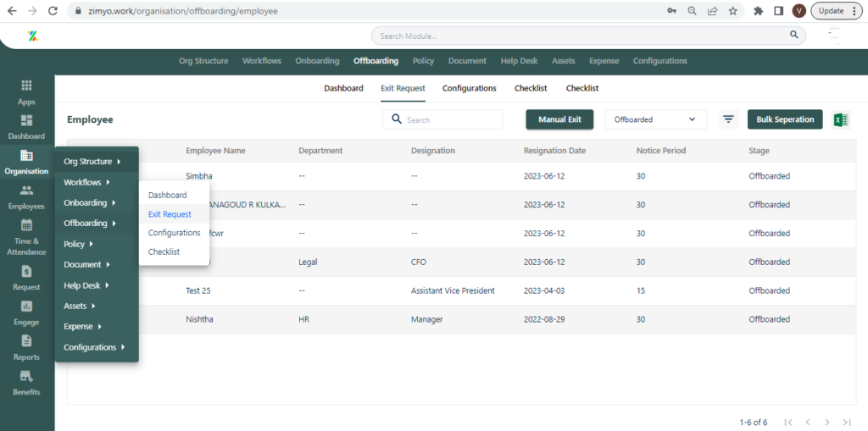Click the Bulk Seperation button
The height and width of the screenshot is (431, 868).
coord(785,119)
